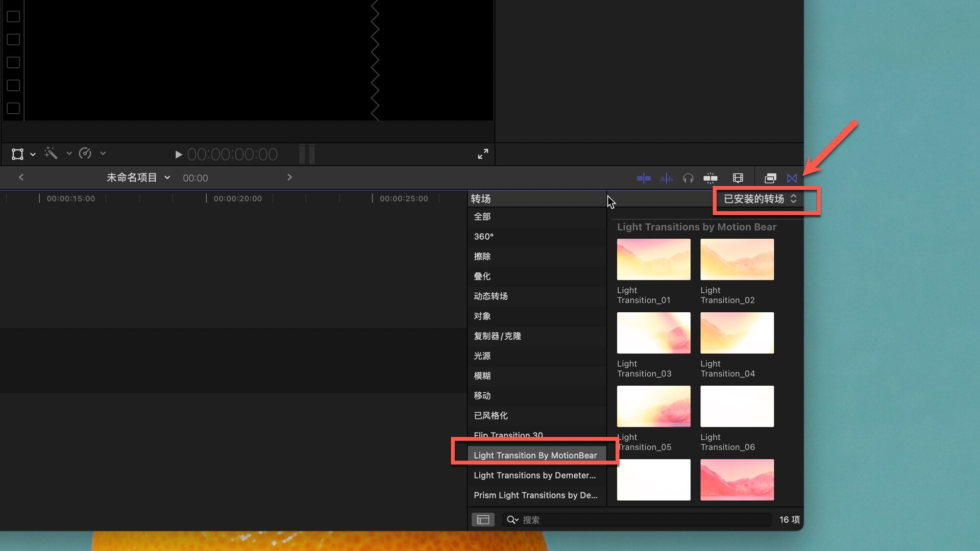Screen dimensions: 980x551
Task: Tick the bottommost checkbox beside the viewer
Action: click(13, 108)
